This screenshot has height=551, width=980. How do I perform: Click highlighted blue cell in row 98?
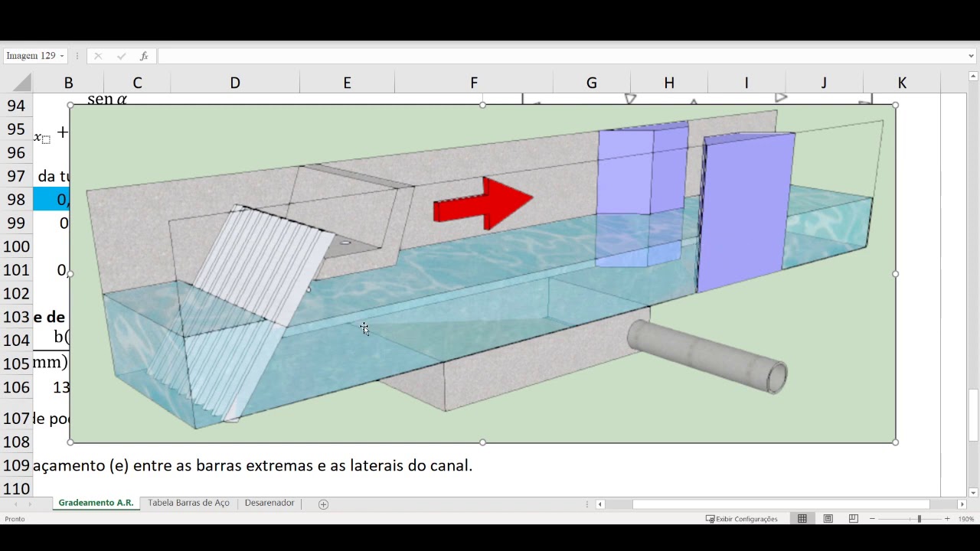(51, 199)
